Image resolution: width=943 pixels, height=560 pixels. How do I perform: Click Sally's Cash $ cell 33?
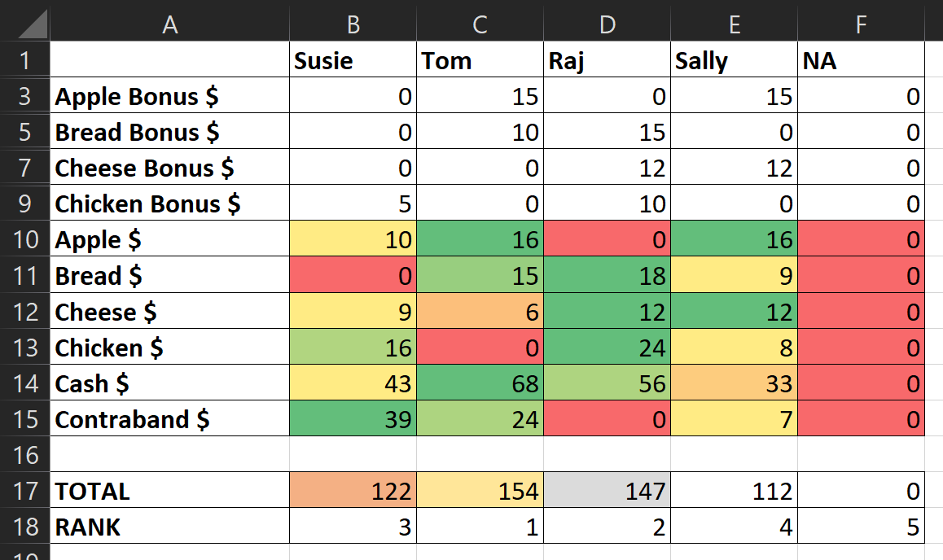pos(735,383)
